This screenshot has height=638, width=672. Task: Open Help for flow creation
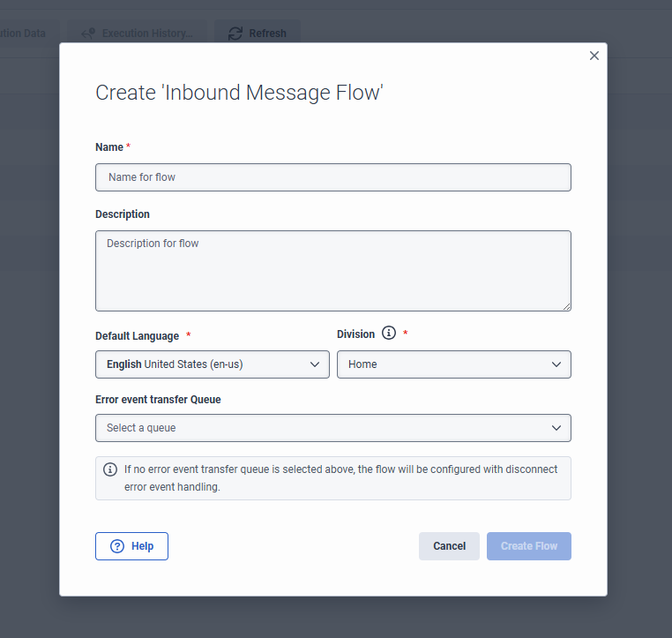[131, 546]
